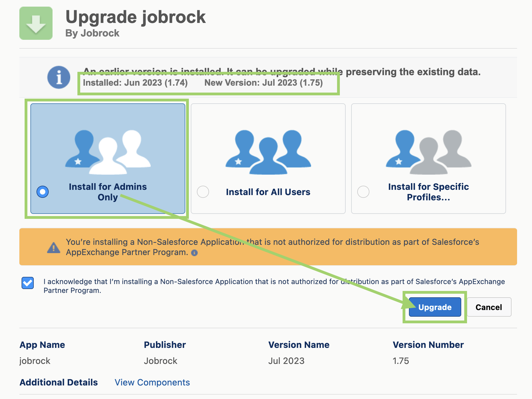Click the Install for All Users label
The image size is (532, 399).
[268, 192]
